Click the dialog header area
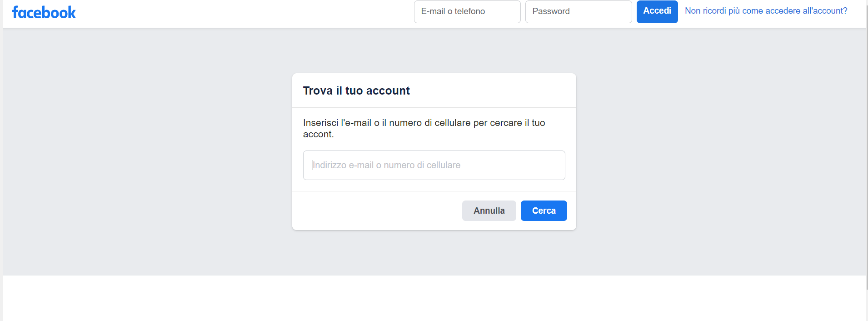The width and height of the screenshot is (868, 321). (434, 90)
